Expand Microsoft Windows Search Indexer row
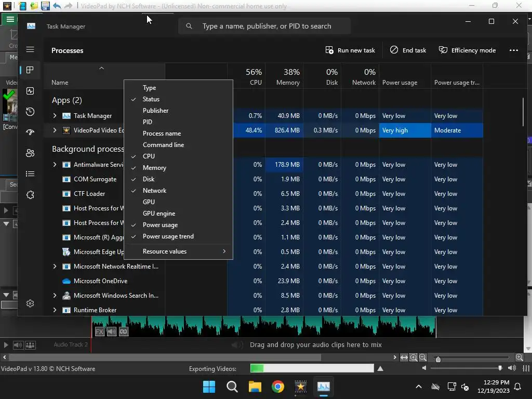The height and width of the screenshot is (399, 532). pos(55,296)
